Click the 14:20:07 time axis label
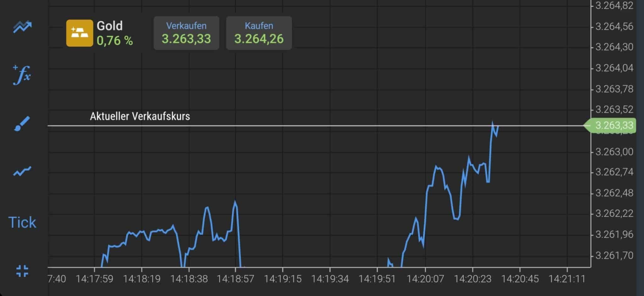Image resolution: width=644 pixels, height=296 pixels. pos(425,279)
